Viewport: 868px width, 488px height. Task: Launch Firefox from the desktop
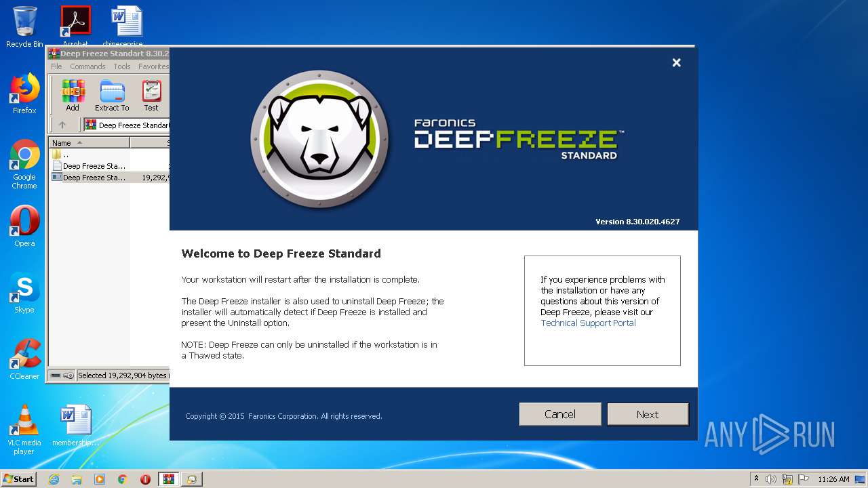pyautogui.click(x=24, y=94)
